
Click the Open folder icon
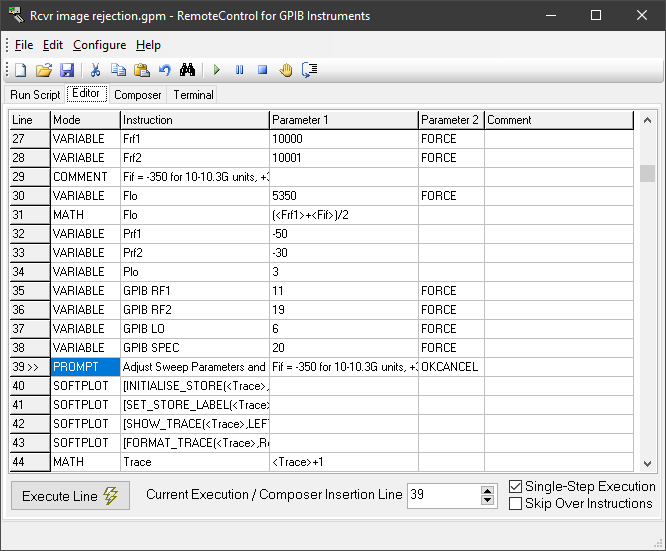coord(43,70)
